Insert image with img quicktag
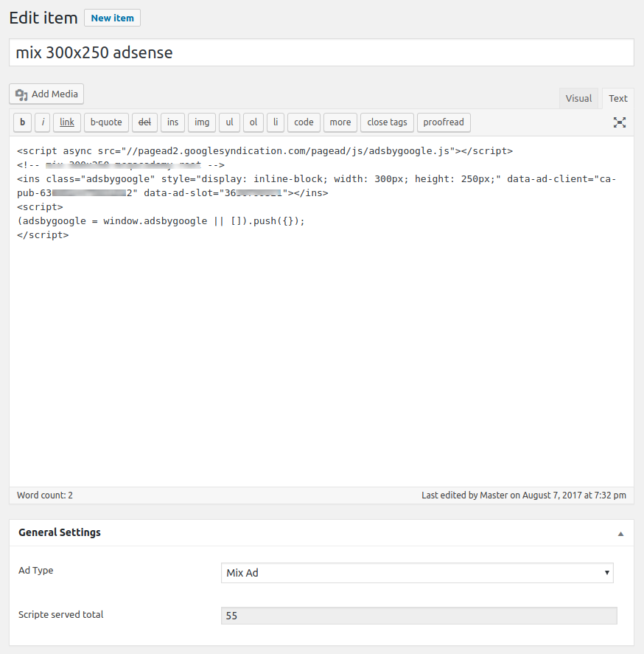The height and width of the screenshot is (654, 644). pos(202,122)
